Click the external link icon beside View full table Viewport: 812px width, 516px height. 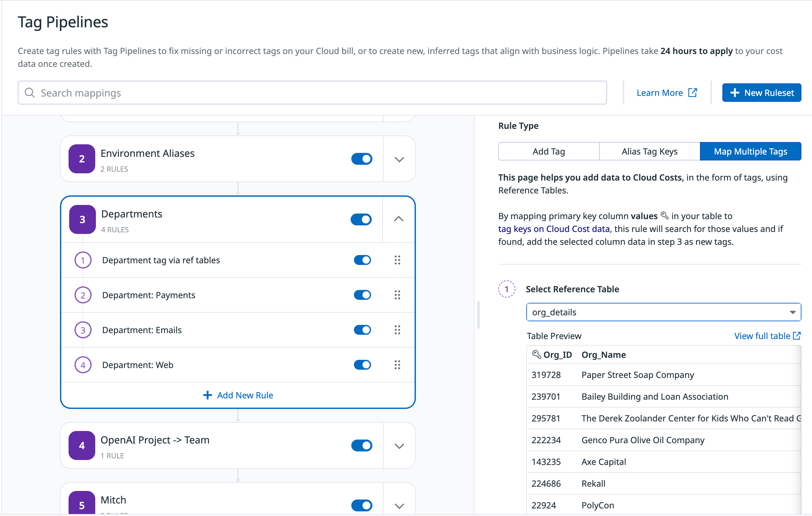pos(797,335)
